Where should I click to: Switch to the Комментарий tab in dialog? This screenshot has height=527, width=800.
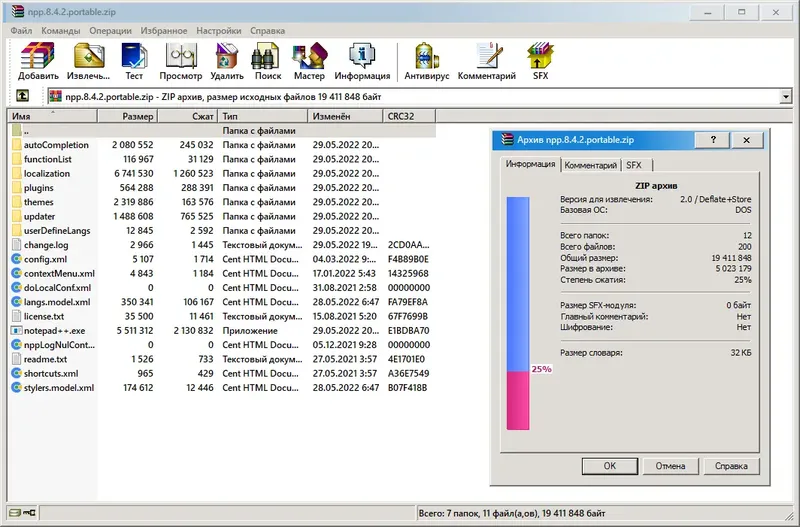click(591, 165)
